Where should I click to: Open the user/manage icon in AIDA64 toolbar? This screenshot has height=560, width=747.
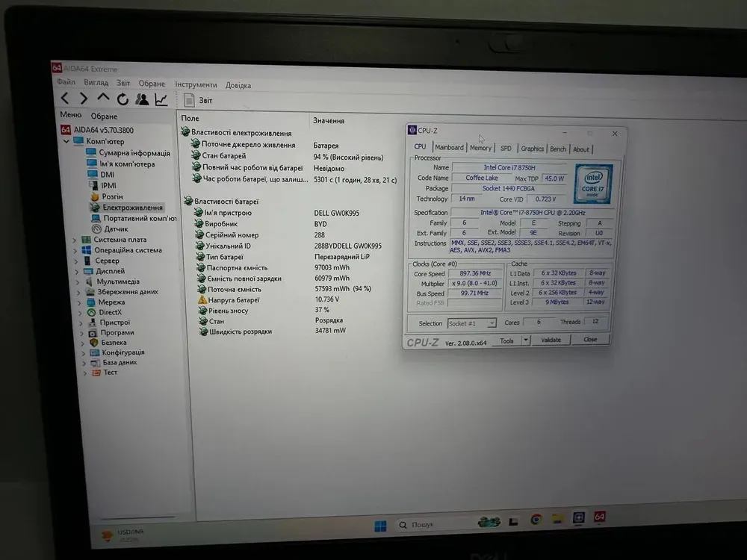click(x=141, y=99)
